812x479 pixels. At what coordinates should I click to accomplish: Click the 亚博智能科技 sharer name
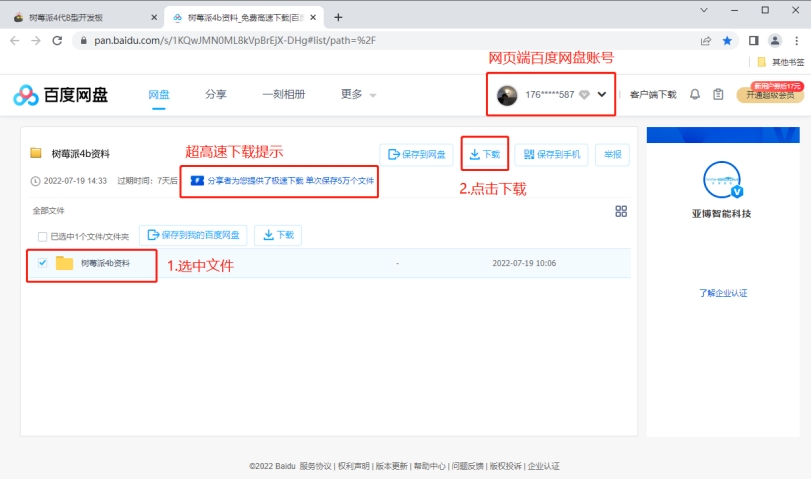click(721, 213)
